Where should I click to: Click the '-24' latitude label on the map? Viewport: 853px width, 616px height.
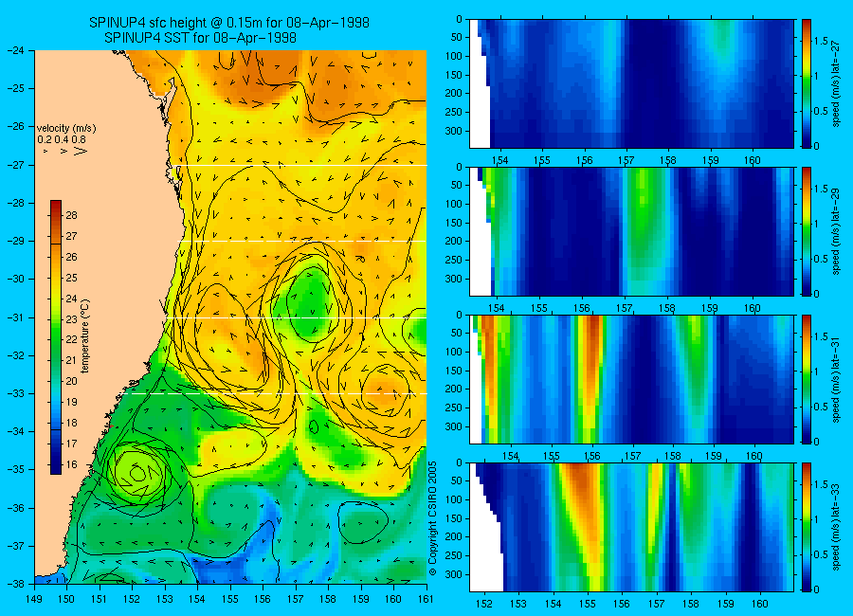pos(14,50)
